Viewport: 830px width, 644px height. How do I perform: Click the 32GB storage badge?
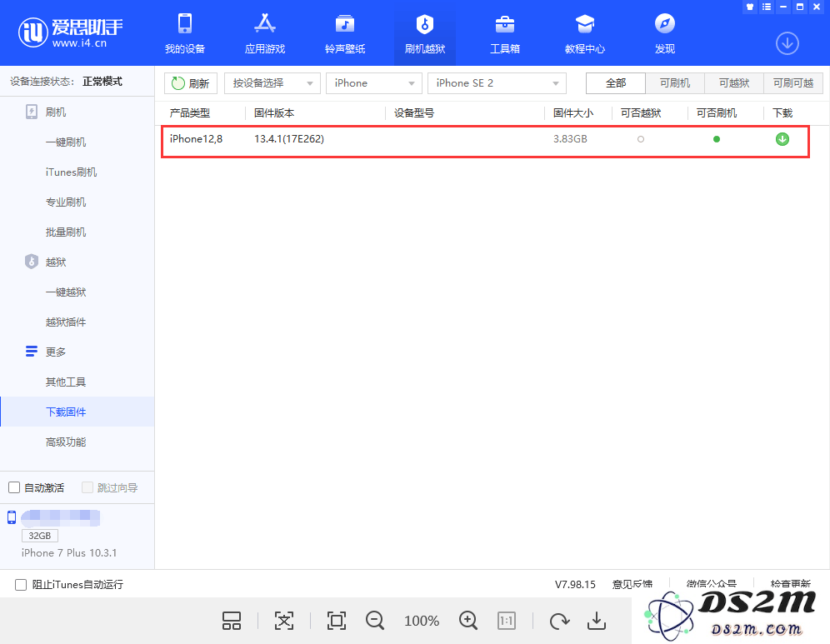pos(40,536)
